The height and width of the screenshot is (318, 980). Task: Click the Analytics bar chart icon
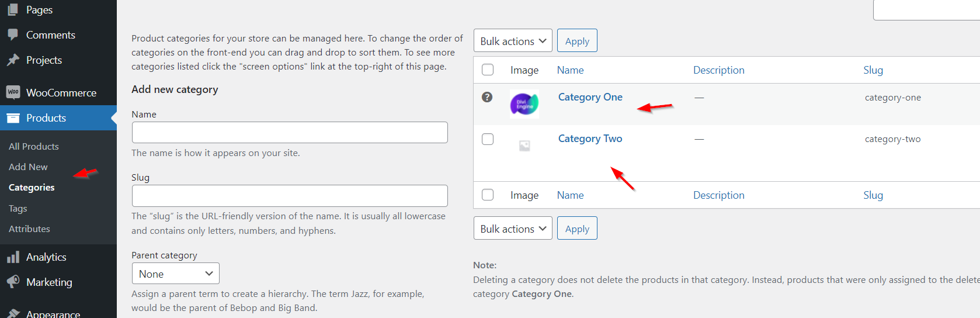click(13, 257)
